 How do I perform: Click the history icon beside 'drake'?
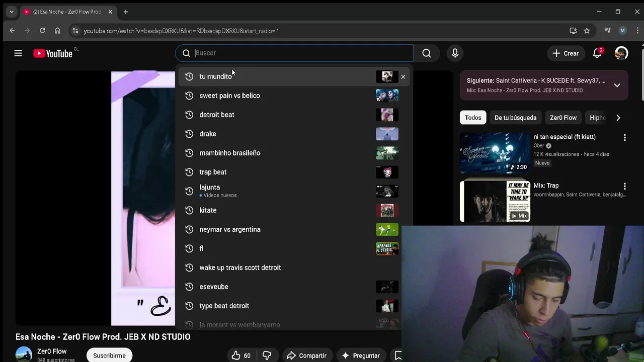click(x=189, y=134)
